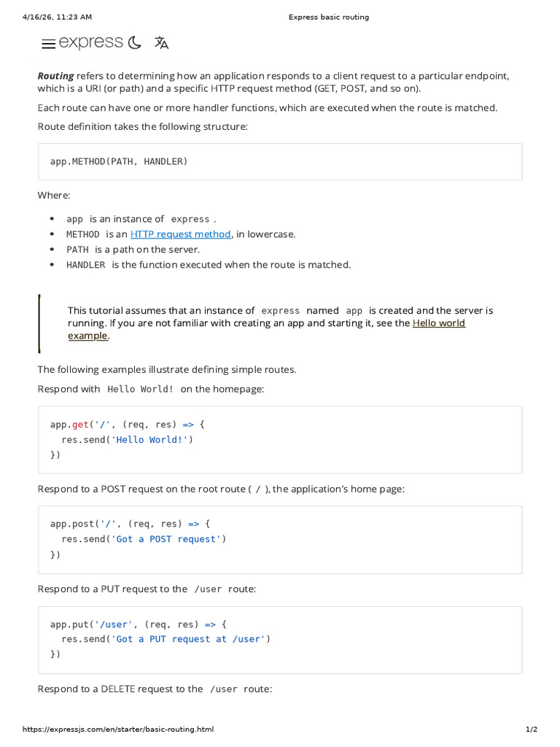Click the bold italic Routing term
Image resolution: width=560 pixels, height=747 pixels.
tap(55, 76)
